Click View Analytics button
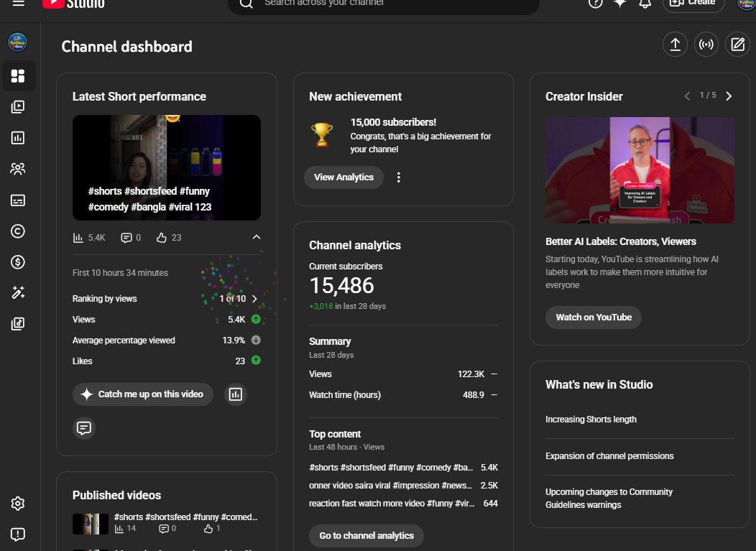This screenshot has width=756, height=551. (x=344, y=177)
